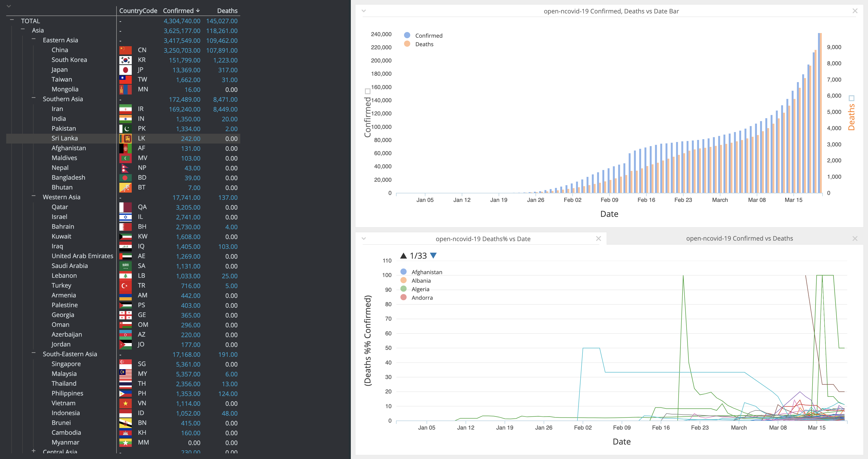Click the Georgia flag icon

pos(125,315)
